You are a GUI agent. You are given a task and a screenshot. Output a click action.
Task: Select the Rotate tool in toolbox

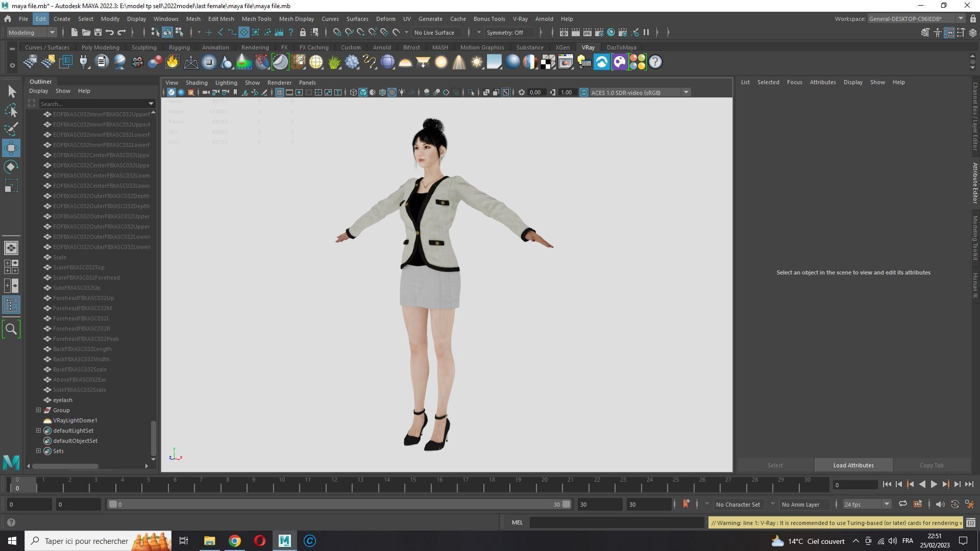click(x=11, y=167)
